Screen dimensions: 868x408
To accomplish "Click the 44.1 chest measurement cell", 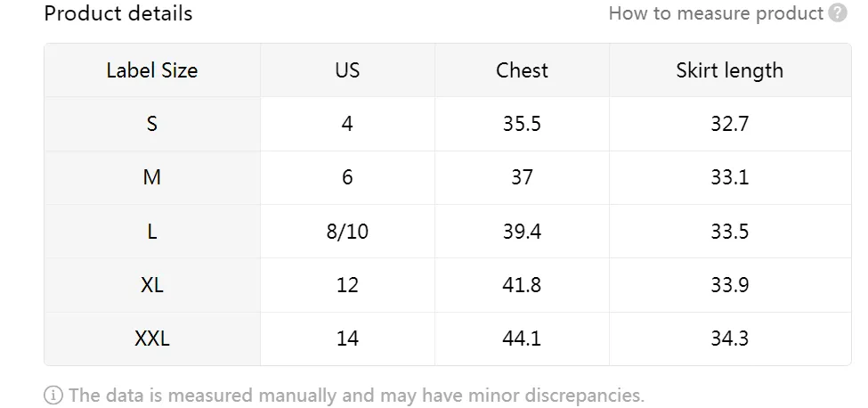I will pos(522,339).
